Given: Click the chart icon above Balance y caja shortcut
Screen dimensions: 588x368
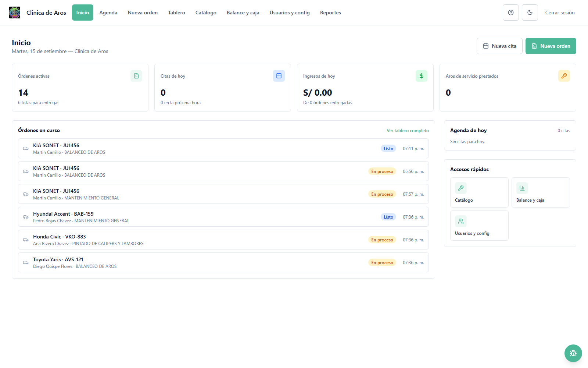Looking at the screenshot, I should point(522,188).
